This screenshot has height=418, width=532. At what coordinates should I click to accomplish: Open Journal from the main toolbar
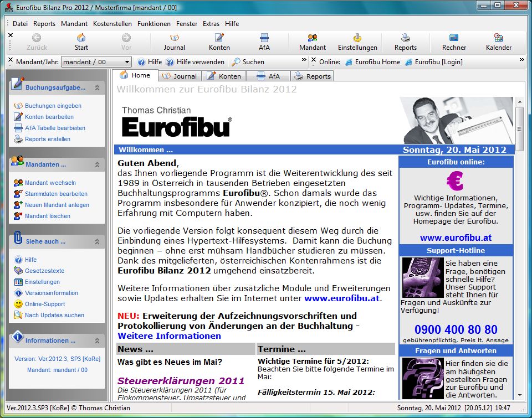click(x=175, y=42)
